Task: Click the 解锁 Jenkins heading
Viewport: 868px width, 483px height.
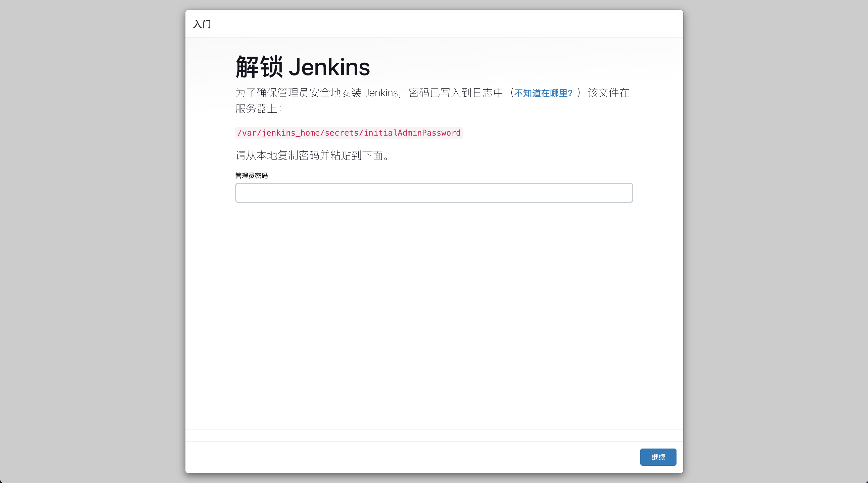Action: 302,67
